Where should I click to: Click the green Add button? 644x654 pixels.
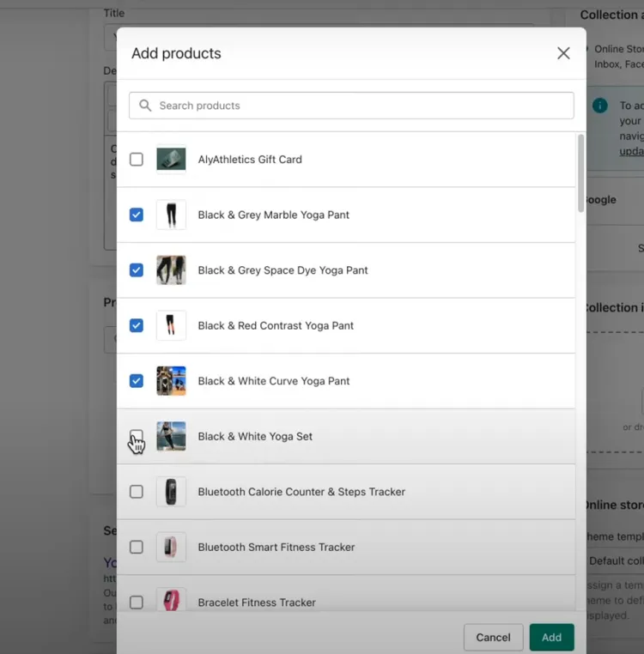coord(552,638)
